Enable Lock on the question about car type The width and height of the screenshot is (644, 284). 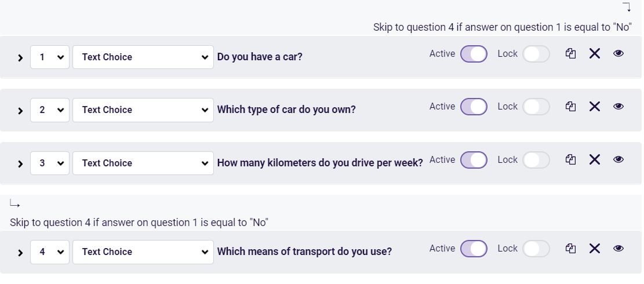click(536, 107)
